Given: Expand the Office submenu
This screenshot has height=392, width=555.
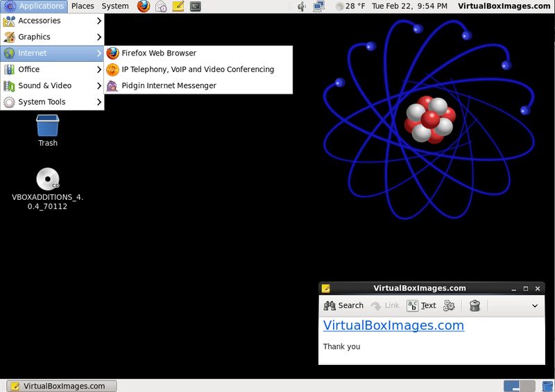Looking at the screenshot, I should click(52, 69).
